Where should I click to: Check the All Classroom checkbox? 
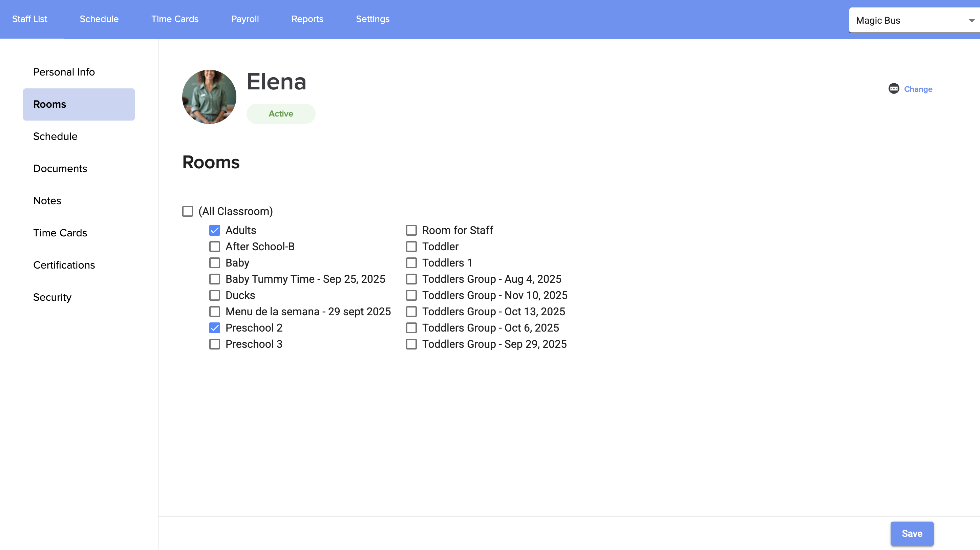[x=188, y=211]
